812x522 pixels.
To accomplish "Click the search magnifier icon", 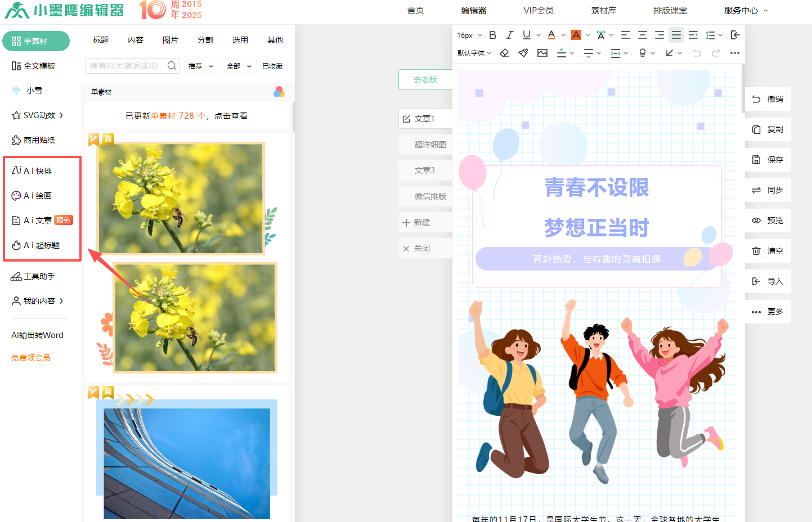I will (x=172, y=66).
